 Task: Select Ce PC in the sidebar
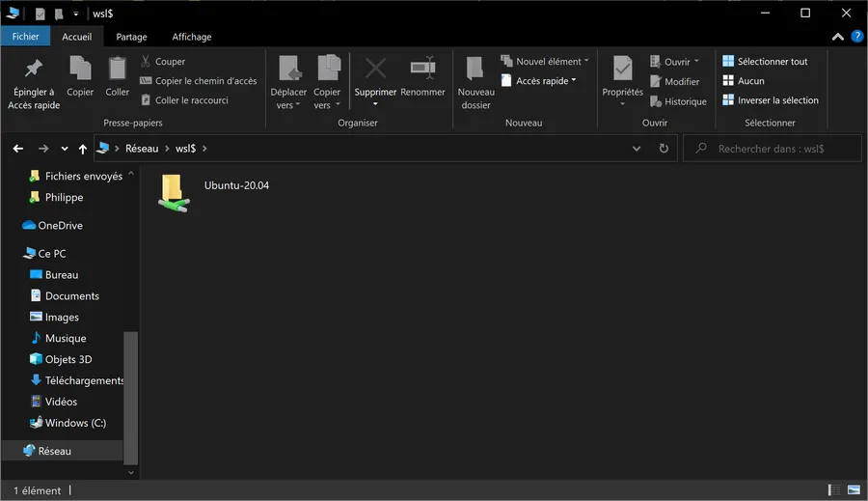[44, 253]
